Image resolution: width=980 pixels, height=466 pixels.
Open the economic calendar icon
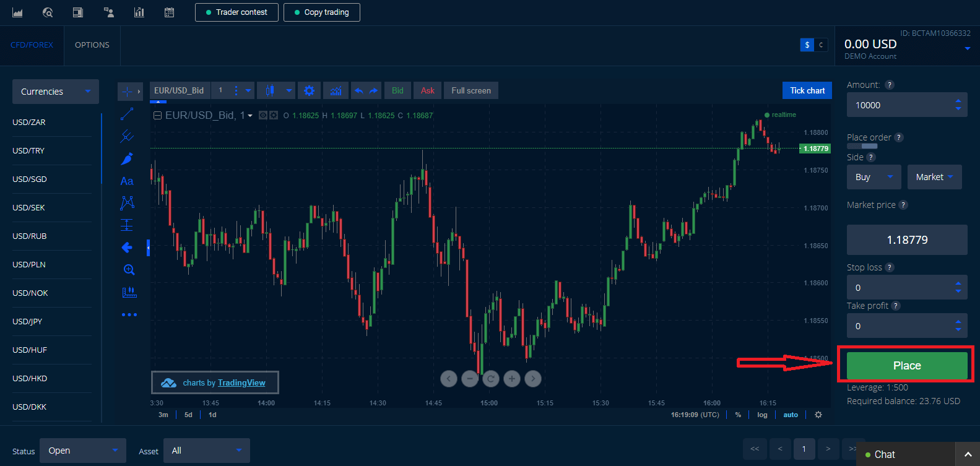169,12
